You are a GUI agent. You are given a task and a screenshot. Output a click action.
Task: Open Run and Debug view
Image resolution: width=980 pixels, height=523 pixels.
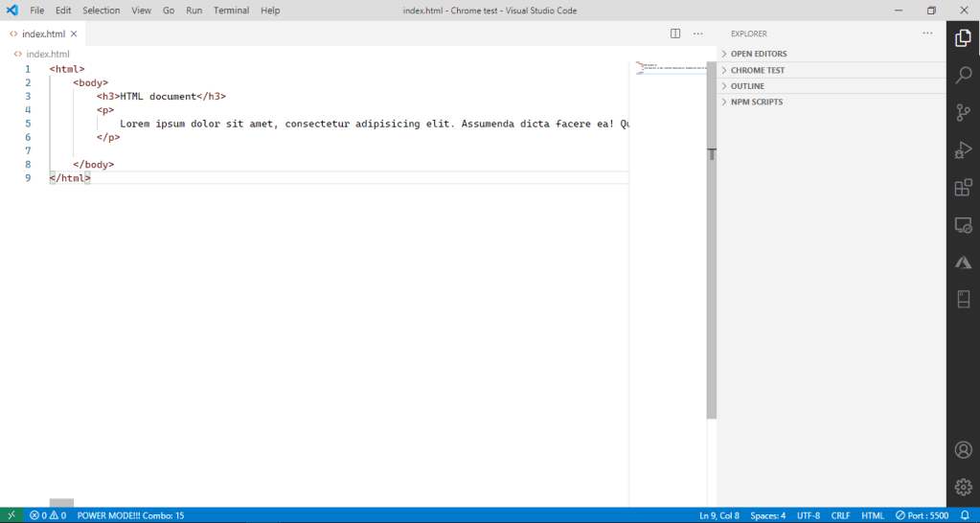point(963,150)
